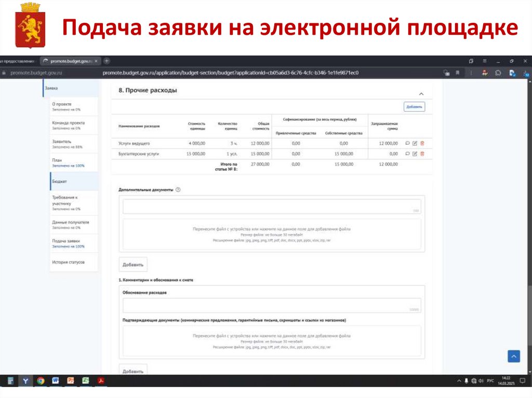
Task: Edit the Бухгалтерские услуги expense row
Action: [415, 154]
